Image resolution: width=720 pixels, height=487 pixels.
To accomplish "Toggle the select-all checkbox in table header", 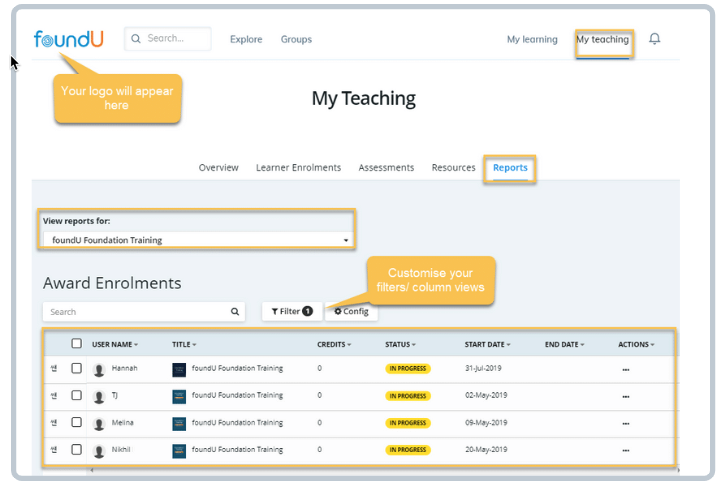I will click(x=77, y=344).
